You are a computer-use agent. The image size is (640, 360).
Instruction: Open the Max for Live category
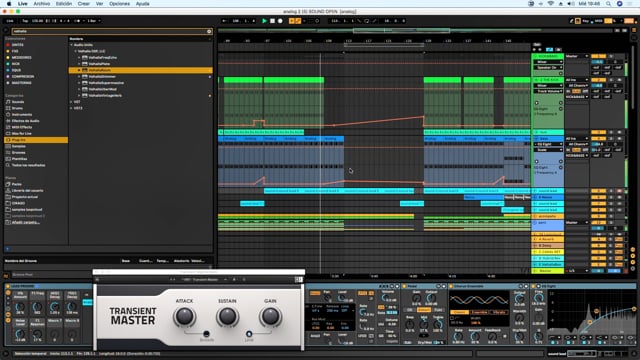(22, 133)
